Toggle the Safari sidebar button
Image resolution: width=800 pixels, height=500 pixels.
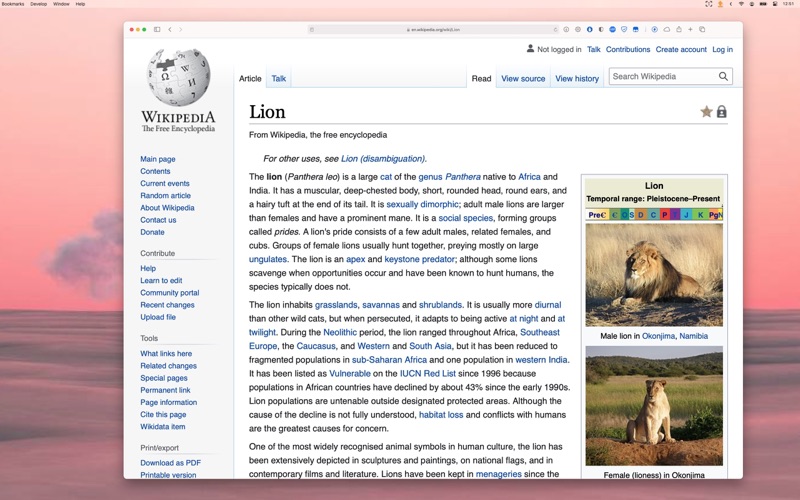click(157, 30)
